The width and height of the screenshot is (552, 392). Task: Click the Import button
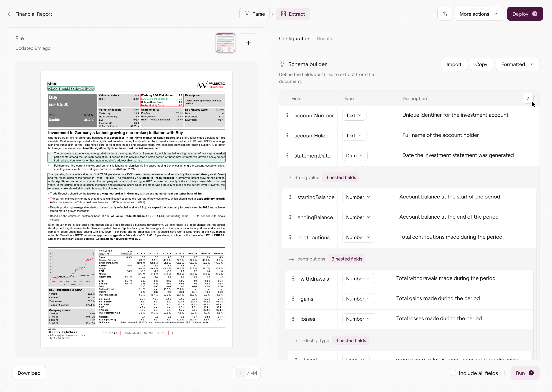point(454,64)
